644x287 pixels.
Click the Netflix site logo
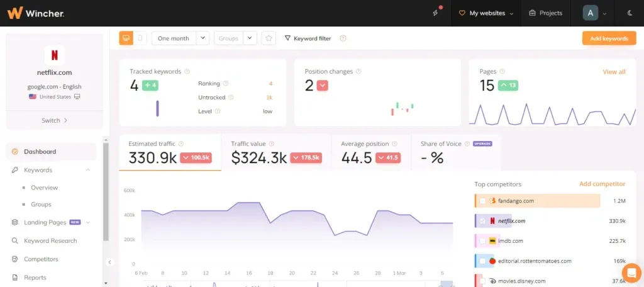pos(54,55)
